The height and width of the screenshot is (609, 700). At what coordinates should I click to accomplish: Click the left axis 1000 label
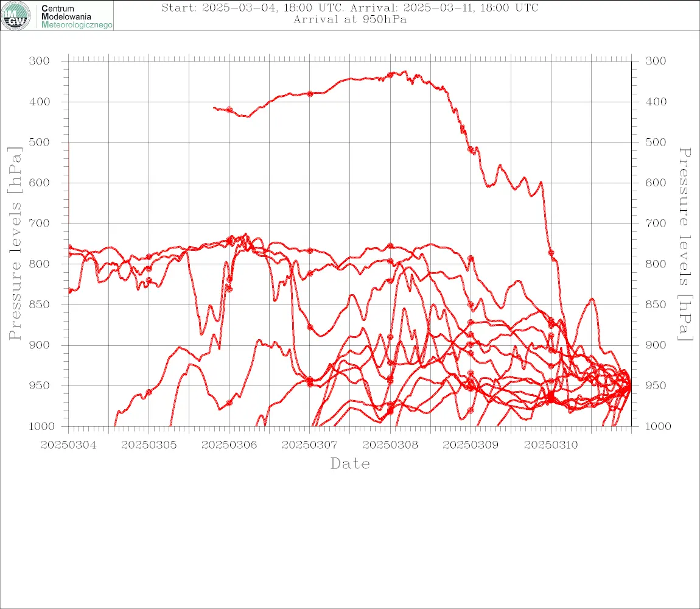pos(42,426)
